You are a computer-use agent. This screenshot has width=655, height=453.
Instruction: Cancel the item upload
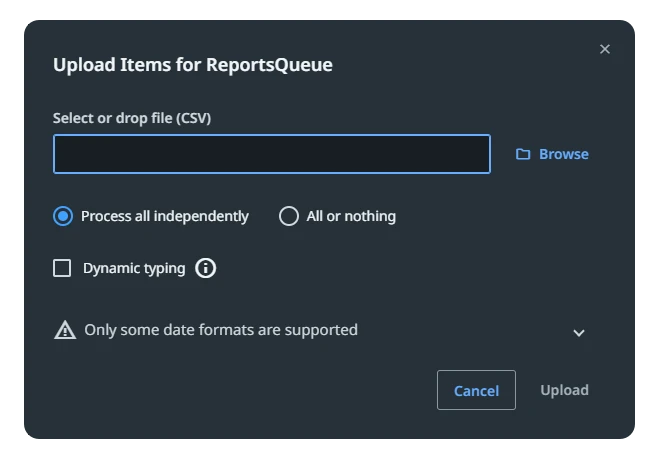click(x=476, y=390)
